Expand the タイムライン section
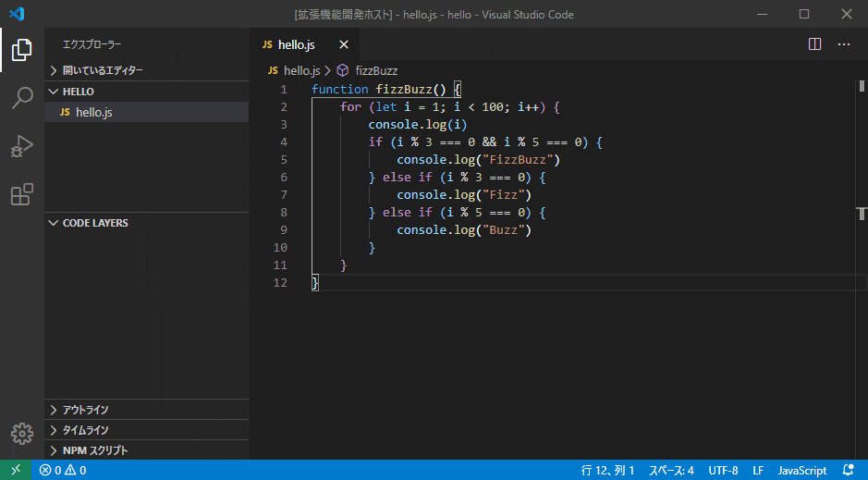 tap(147, 430)
